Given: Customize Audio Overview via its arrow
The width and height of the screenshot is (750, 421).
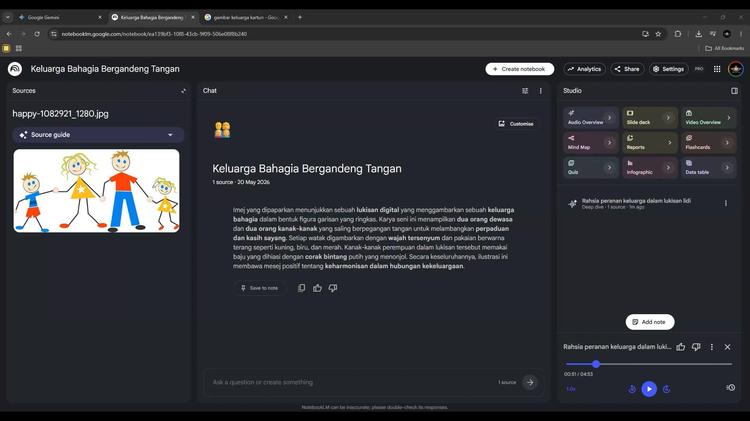Looking at the screenshot, I should pos(609,118).
